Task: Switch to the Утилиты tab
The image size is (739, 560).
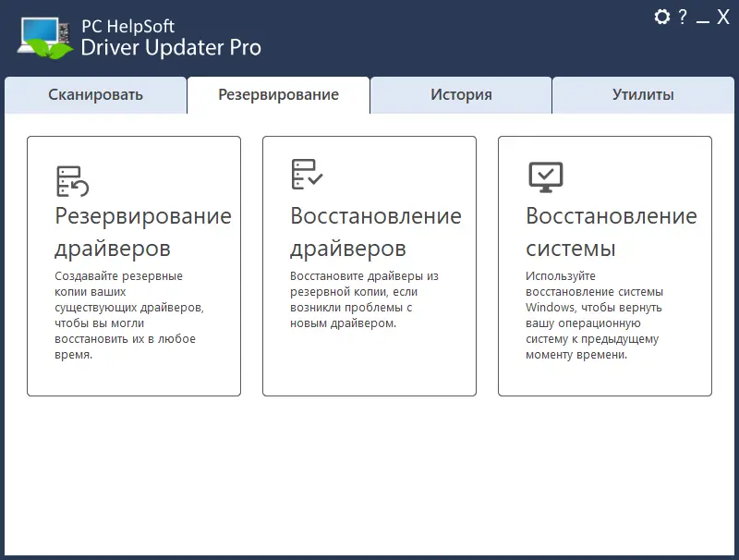Action: point(644,94)
